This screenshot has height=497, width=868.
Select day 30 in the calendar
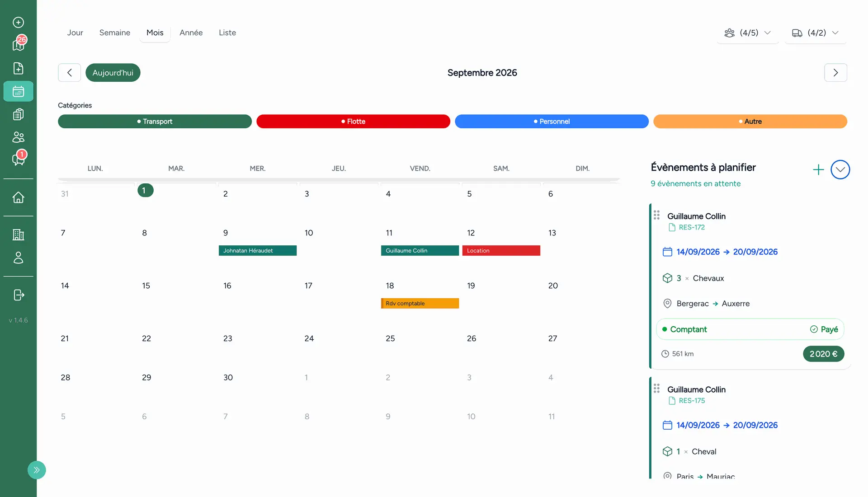point(228,378)
